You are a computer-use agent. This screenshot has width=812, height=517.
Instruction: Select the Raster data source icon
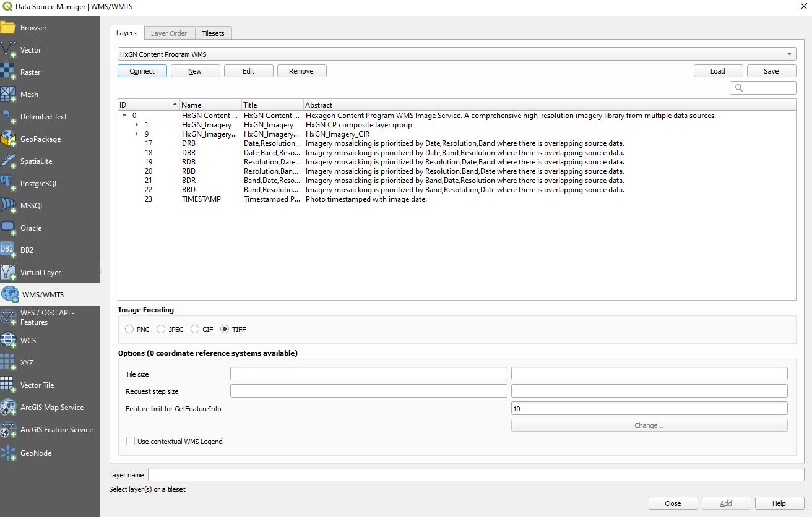9,72
